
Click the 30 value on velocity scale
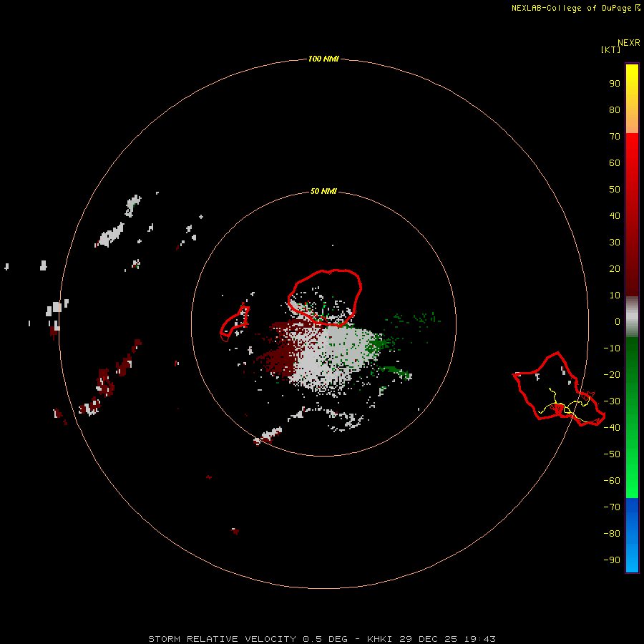click(x=615, y=243)
